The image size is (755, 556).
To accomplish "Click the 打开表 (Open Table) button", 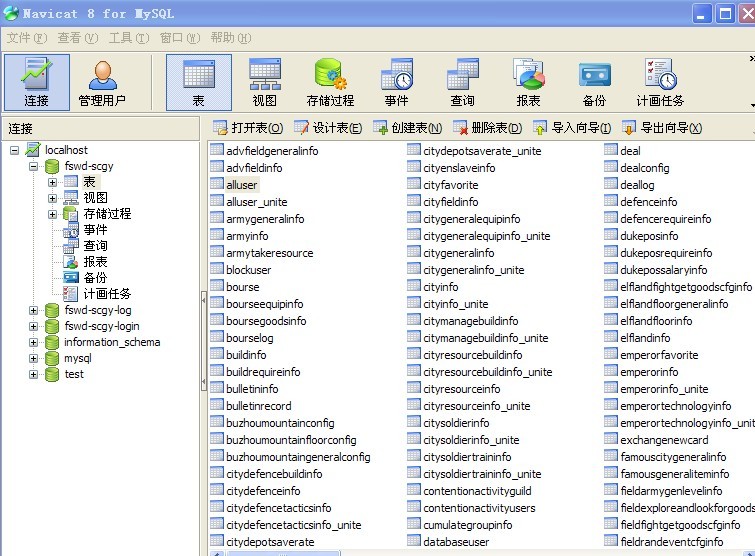I will click(248, 128).
